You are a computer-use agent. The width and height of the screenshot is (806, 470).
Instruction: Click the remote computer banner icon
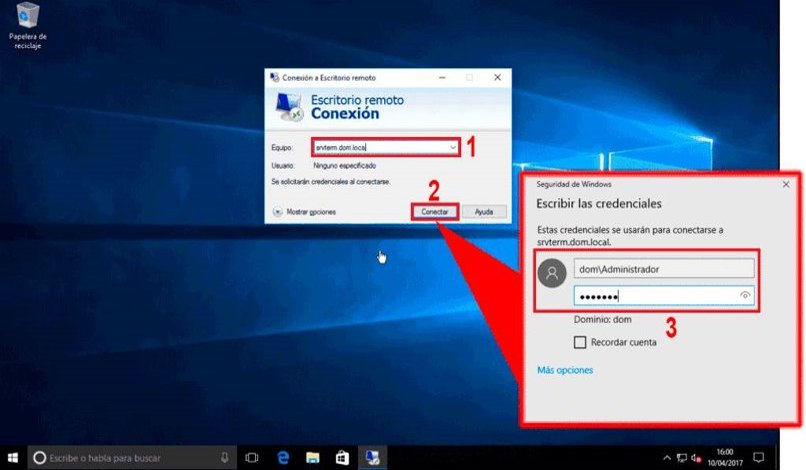tap(288, 107)
